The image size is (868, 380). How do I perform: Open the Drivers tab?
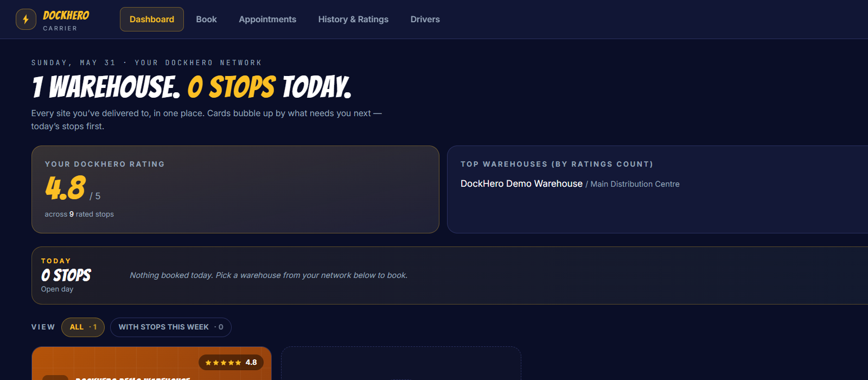click(425, 20)
